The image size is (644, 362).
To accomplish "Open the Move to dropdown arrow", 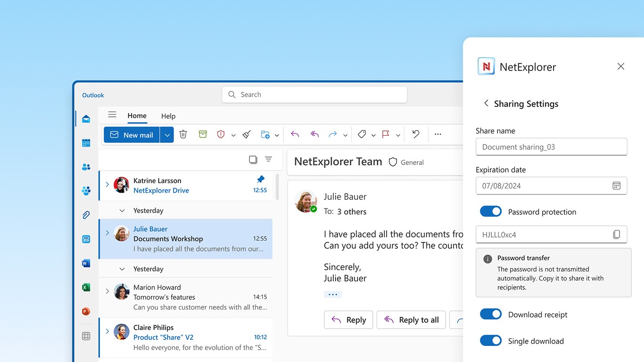I will click(277, 135).
